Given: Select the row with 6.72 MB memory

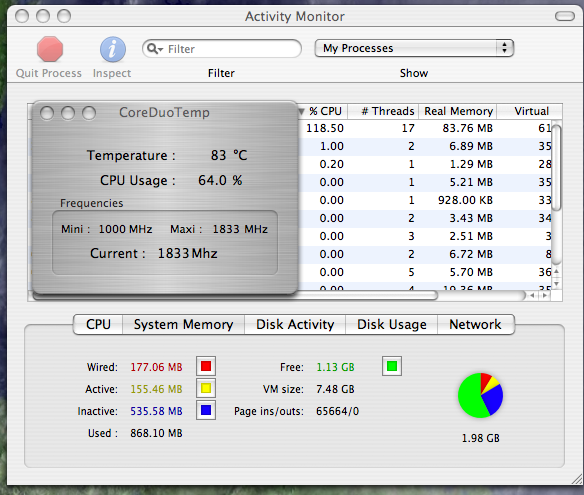Looking at the screenshot, I should pos(425,254).
